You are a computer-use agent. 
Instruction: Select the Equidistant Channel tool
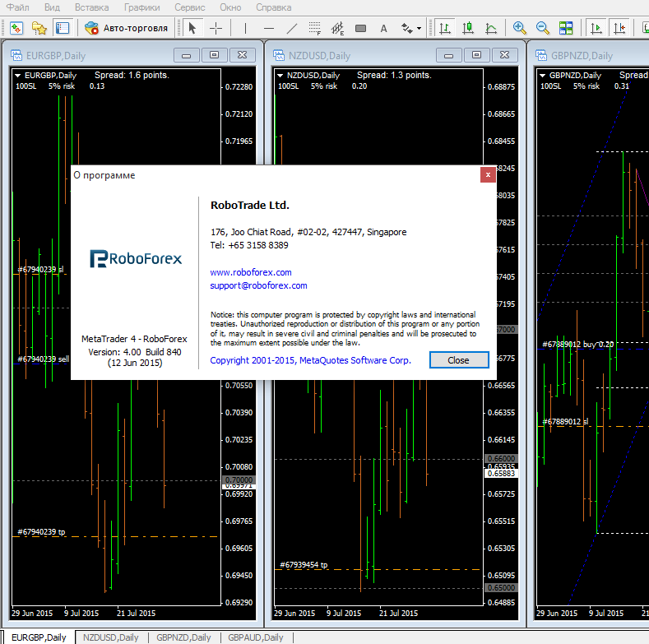click(x=338, y=28)
